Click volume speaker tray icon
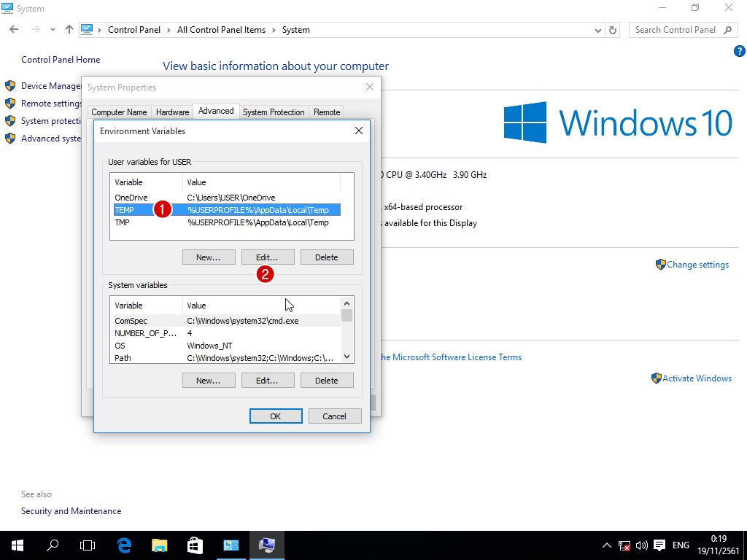This screenshot has height=560, width=747. coord(642,545)
